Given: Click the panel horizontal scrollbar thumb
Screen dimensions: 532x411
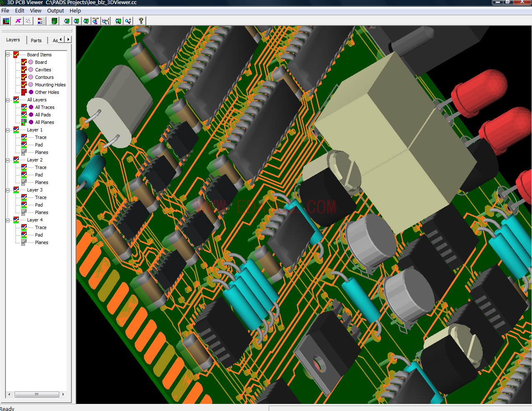Looking at the screenshot, I should pos(37,394).
